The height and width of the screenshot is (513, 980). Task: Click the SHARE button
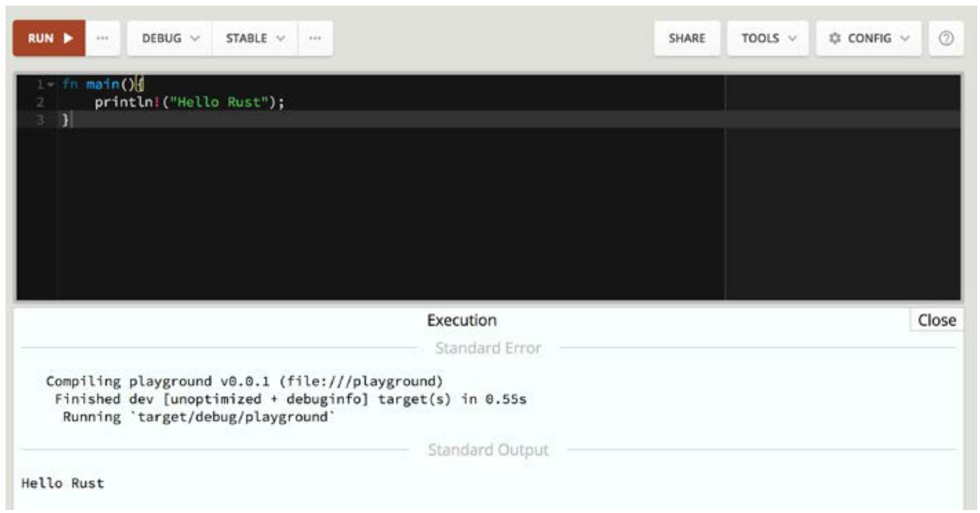pos(686,39)
